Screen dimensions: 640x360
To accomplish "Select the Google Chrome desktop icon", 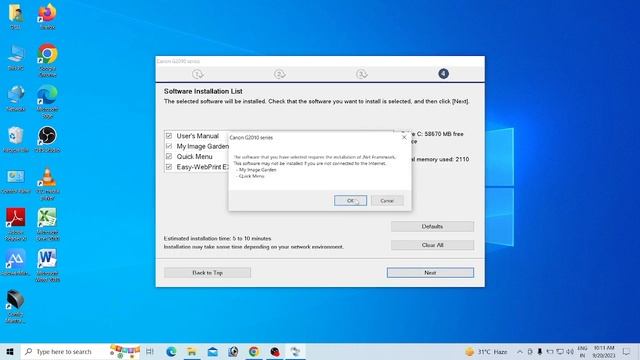I will click(x=47, y=60).
